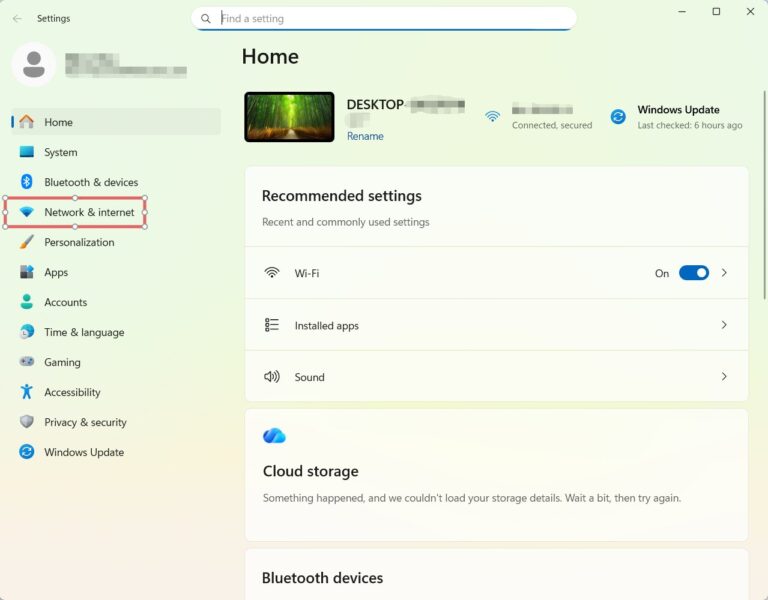Screen dimensions: 768x600
Task: Click the OneDrive cloud icon
Action: click(274, 435)
